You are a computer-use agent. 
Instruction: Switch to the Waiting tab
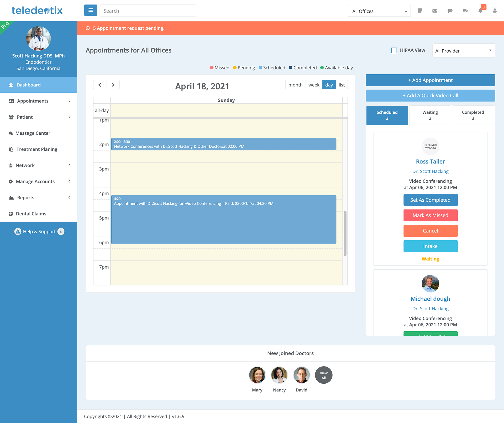[x=430, y=115]
